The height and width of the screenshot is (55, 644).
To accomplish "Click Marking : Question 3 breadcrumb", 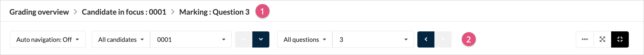I will click(x=214, y=12).
